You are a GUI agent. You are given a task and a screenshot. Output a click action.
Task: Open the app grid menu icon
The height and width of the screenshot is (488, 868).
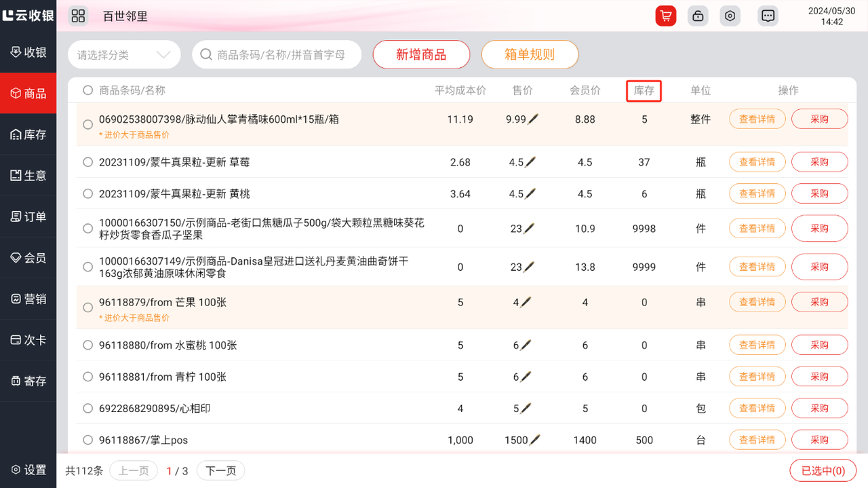click(x=78, y=16)
